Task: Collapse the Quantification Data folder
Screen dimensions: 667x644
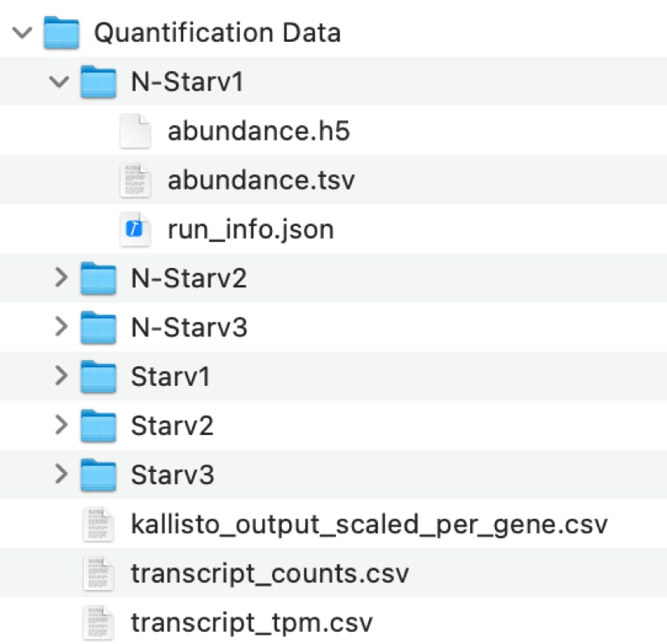Action: tap(23, 34)
